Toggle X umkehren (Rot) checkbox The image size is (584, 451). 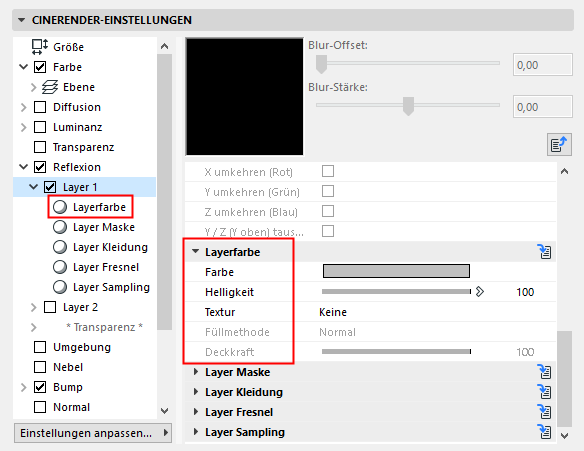328,171
